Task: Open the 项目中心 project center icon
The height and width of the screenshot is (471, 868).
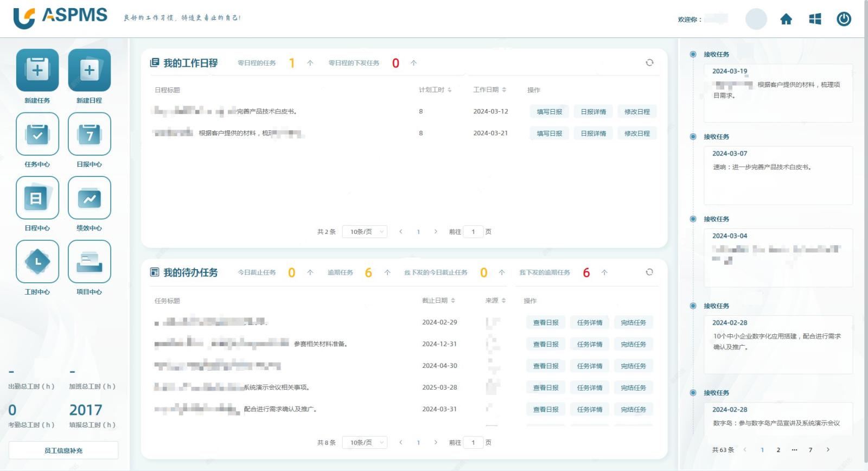Action: pos(90,262)
